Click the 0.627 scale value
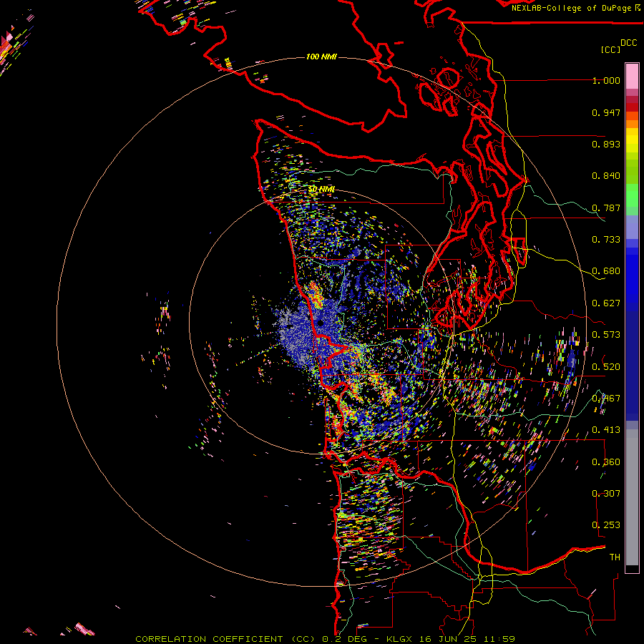Image resolution: width=644 pixels, height=644 pixels. click(x=606, y=303)
